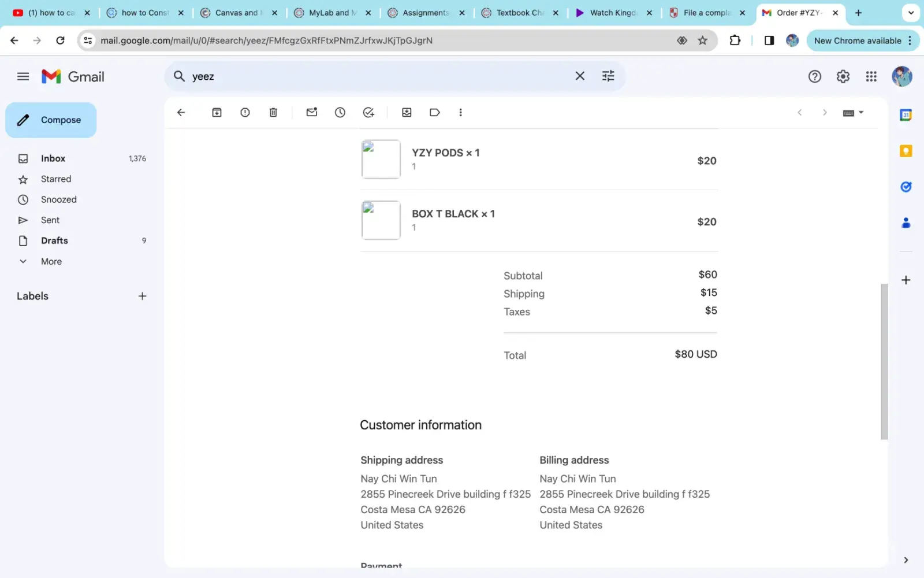Snooze this email using the clock icon

click(x=340, y=113)
